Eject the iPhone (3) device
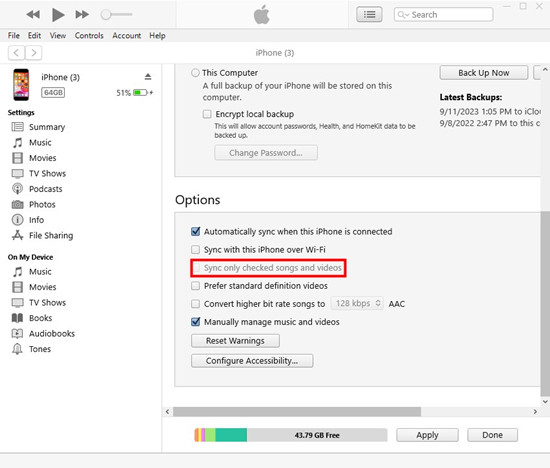This screenshot has height=468, width=550. [x=148, y=76]
